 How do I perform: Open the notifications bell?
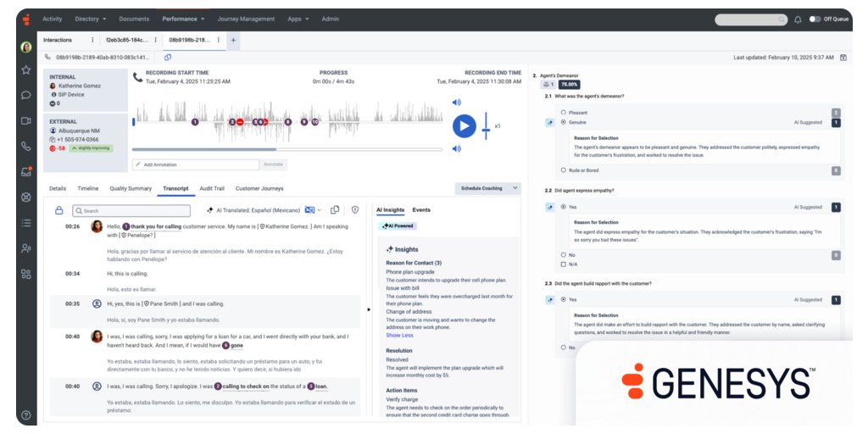tap(798, 19)
